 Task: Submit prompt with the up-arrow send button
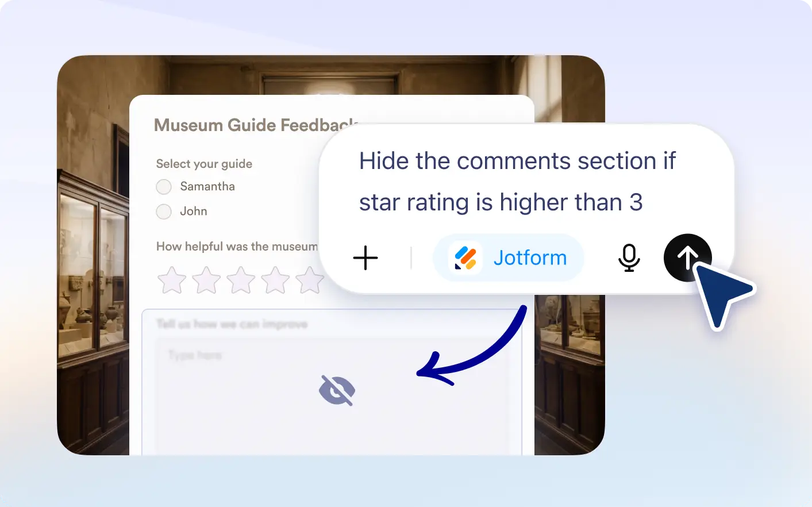687,258
